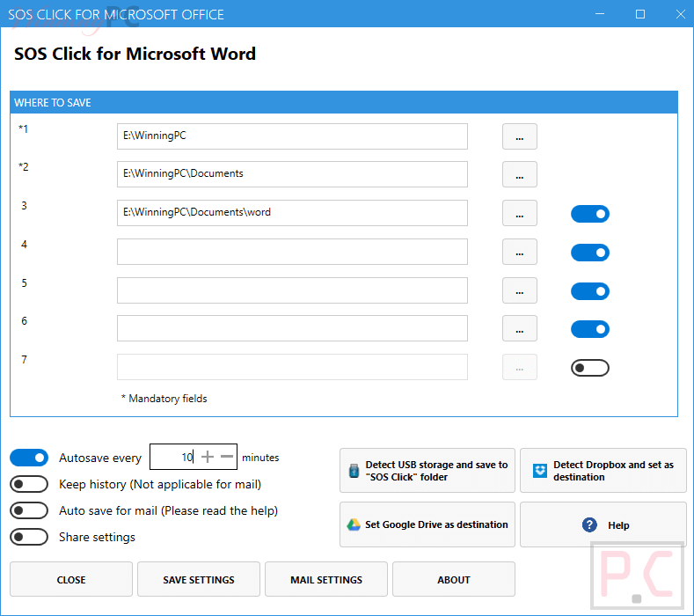Open the ABOUT dialog
The image size is (694, 616).
[454, 579]
